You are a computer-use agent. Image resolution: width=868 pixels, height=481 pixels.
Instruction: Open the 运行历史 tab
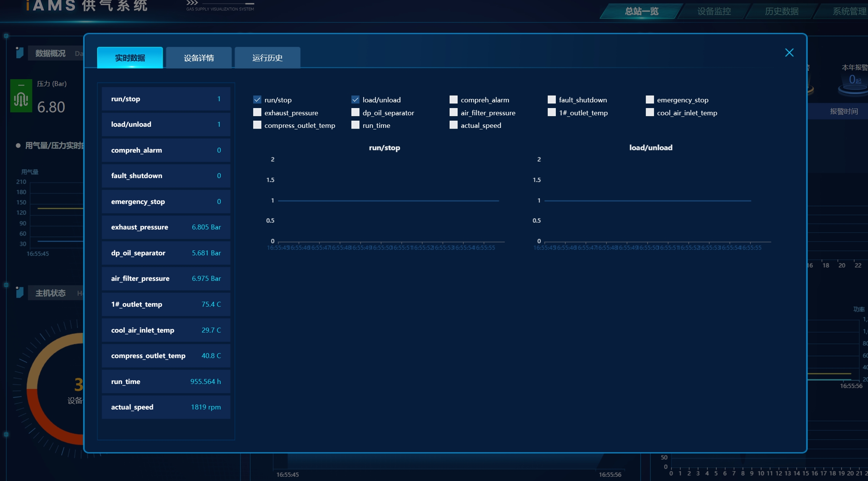(x=267, y=58)
